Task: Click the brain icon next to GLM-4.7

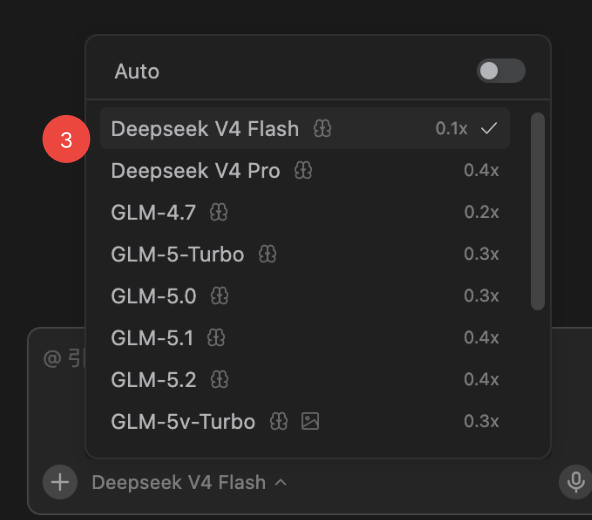Action: point(219,212)
